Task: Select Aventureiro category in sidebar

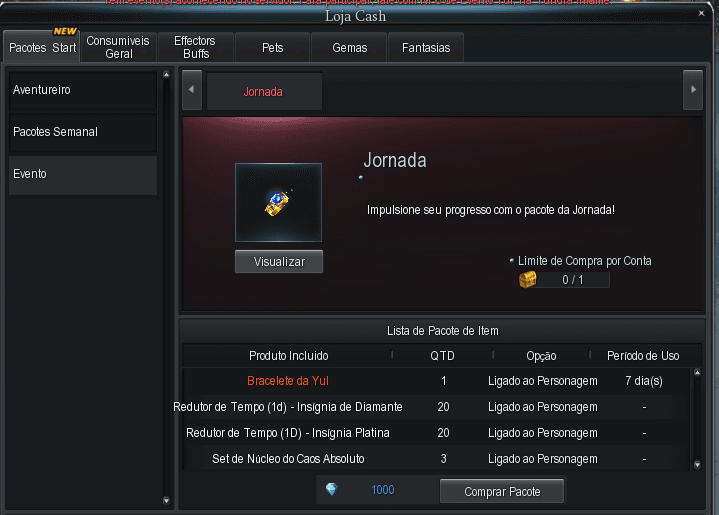Action: (x=83, y=90)
